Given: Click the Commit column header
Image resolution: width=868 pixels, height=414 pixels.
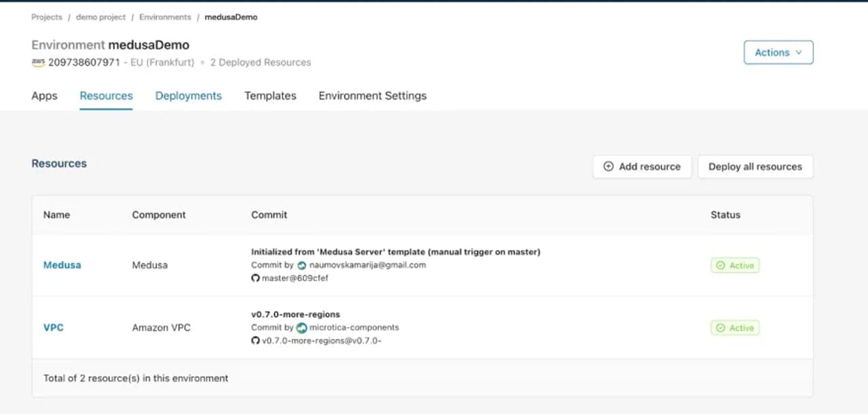Looking at the screenshot, I should 269,214.
